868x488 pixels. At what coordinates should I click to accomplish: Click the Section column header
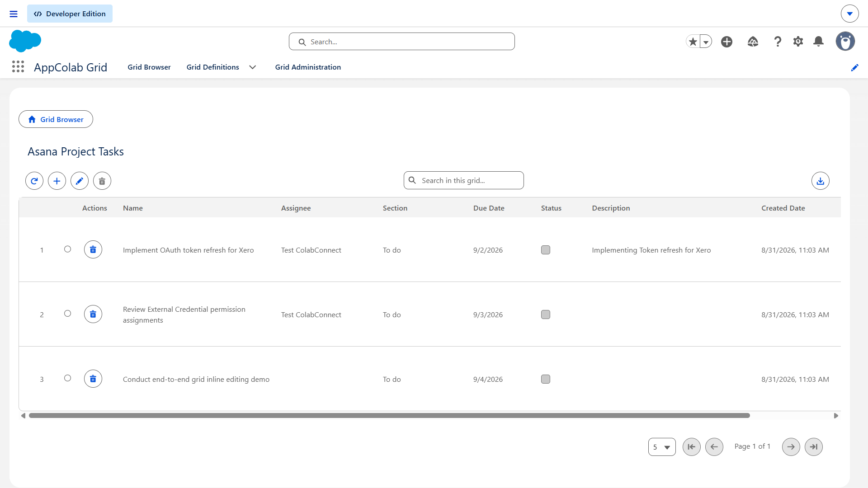coord(395,208)
